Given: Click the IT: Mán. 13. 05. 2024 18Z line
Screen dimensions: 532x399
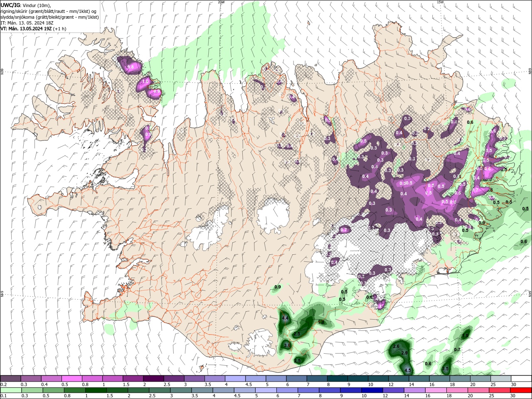Looking at the screenshot, I should [27, 23].
